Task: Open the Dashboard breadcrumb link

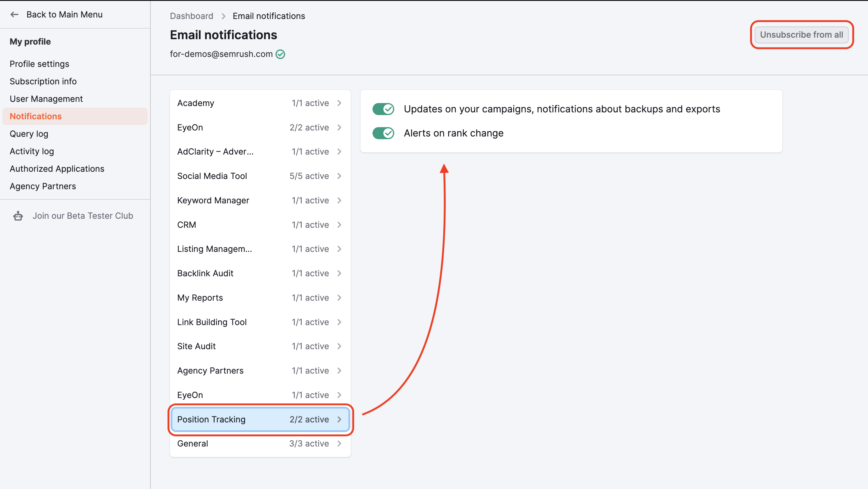Action: click(191, 16)
